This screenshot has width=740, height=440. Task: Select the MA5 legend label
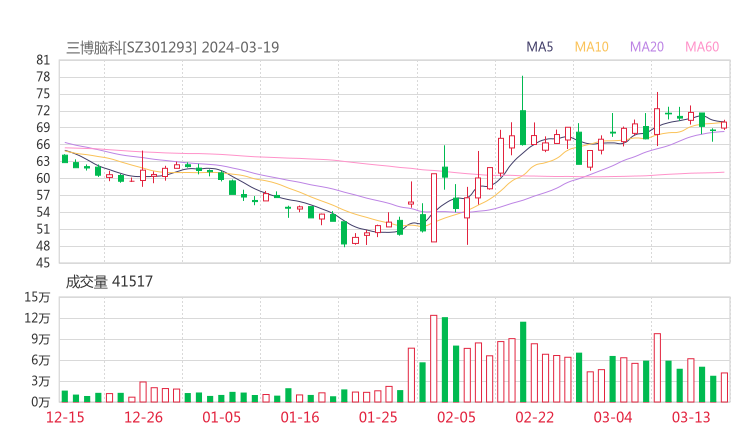[539, 47]
